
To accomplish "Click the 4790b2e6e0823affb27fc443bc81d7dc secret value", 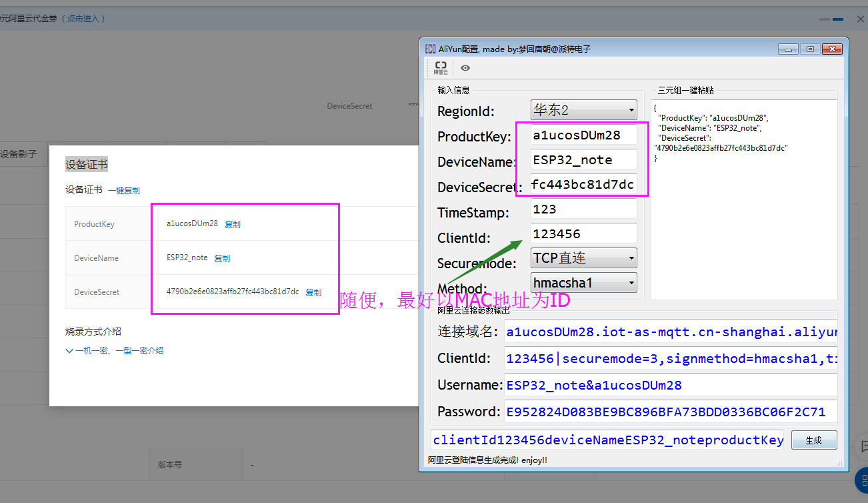I will point(233,292).
